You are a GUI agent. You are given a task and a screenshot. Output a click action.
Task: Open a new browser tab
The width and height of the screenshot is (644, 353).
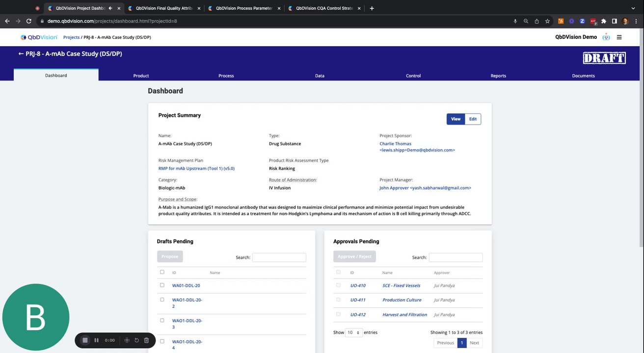click(x=372, y=8)
